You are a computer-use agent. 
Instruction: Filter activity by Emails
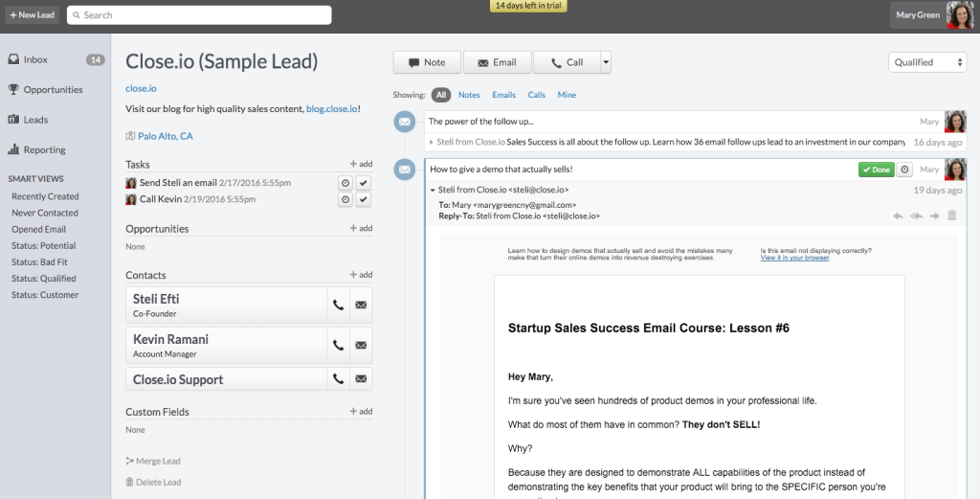point(503,95)
